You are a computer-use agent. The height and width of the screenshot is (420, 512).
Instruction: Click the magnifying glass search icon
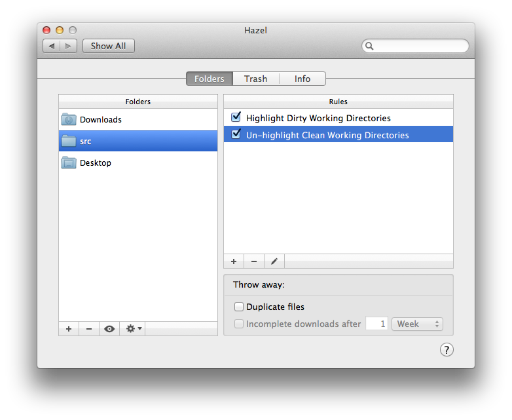coord(369,46)
